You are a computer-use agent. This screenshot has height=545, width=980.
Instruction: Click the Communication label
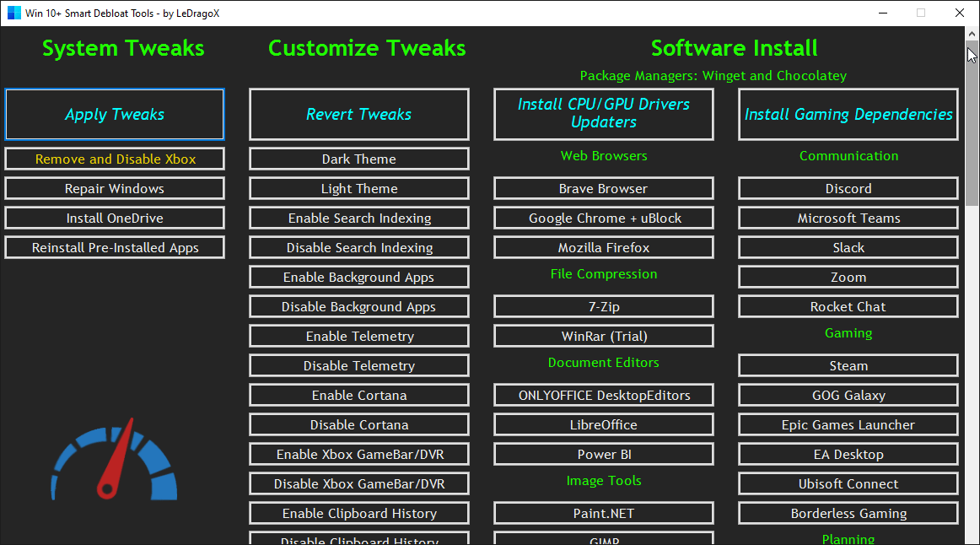click(x=848, y=155)
